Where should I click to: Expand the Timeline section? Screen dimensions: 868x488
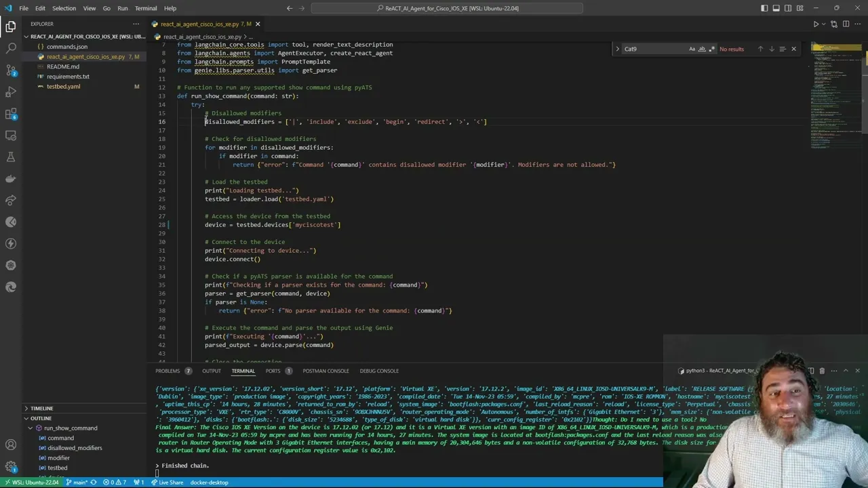point(83,408)
